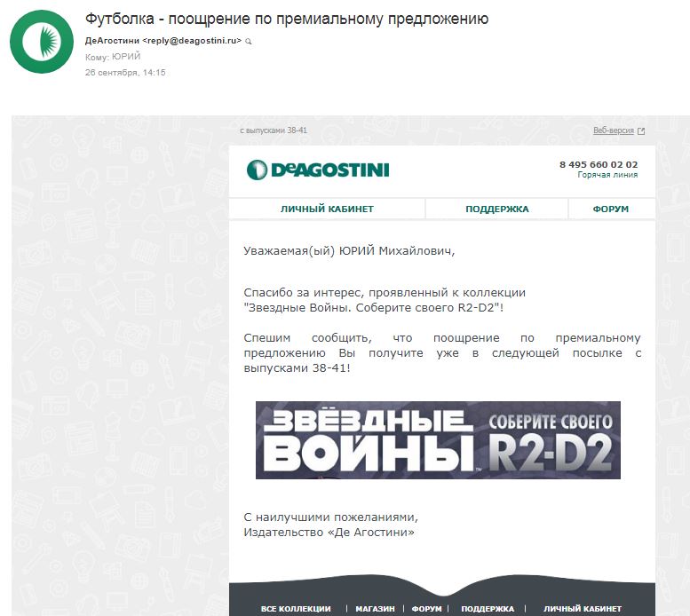
Task: Open ПОДДЕРЖКА in the footer menu
Action: click(488, 609)
